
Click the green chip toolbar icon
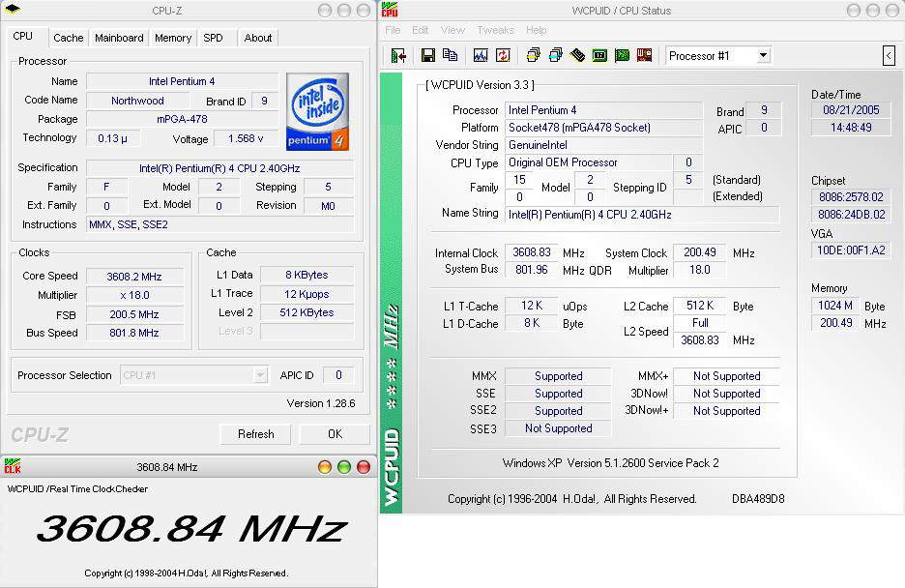click(599, 55)
